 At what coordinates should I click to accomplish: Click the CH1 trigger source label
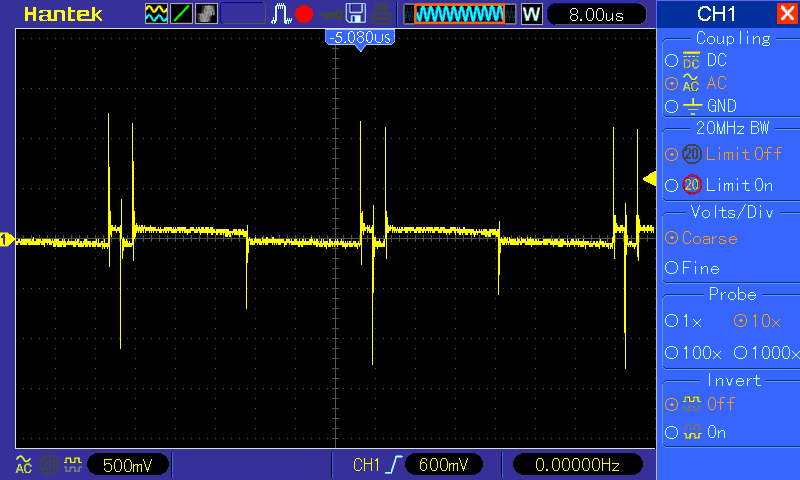[366, 465]
